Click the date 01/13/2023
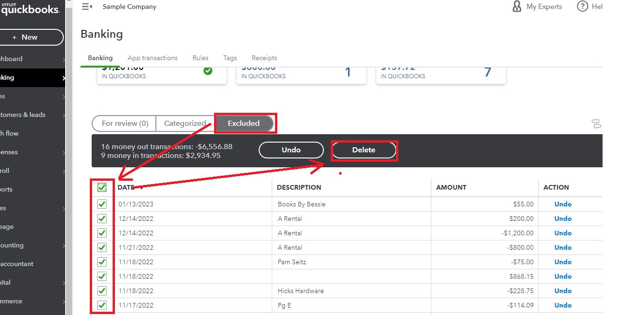The height and width of the screenshot is (315, 644). tap(136, 204)
